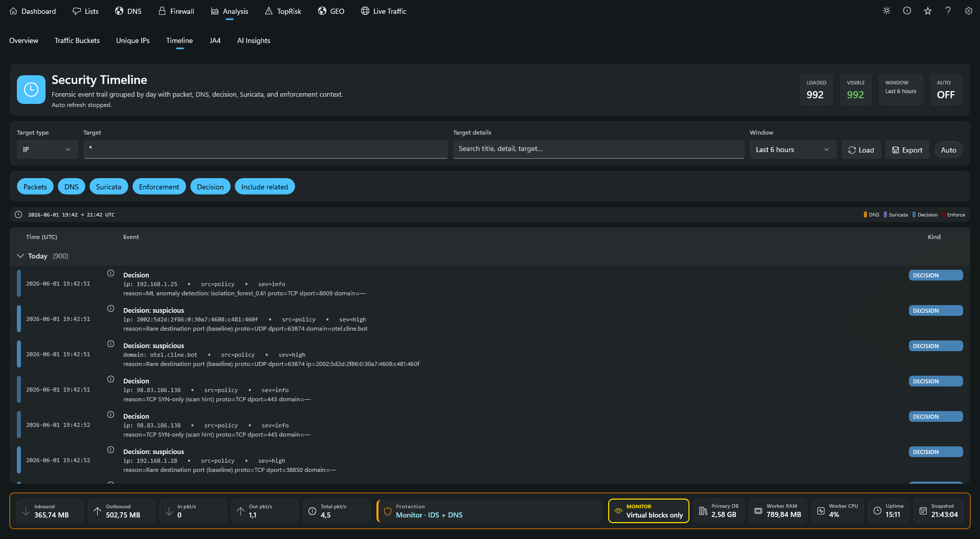
Task: Click DECISION badge on 192.168.1.28 row
Action: [936, 452]
